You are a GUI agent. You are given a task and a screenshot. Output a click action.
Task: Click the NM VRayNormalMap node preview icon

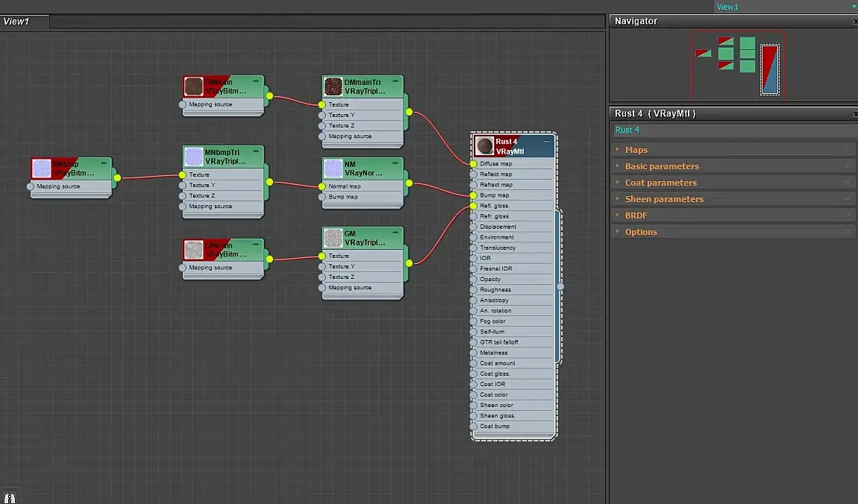pyautogui.click(x=333, y=168)
